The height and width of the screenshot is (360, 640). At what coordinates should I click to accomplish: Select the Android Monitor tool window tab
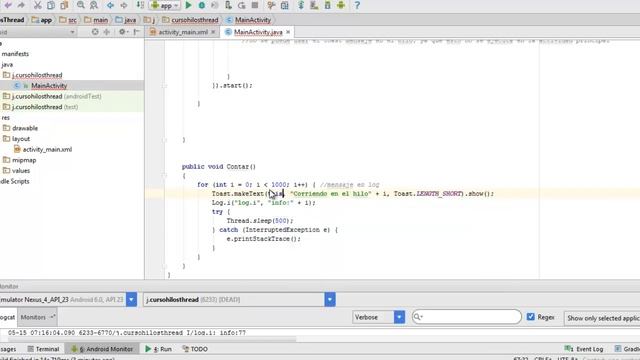point(102,349)
